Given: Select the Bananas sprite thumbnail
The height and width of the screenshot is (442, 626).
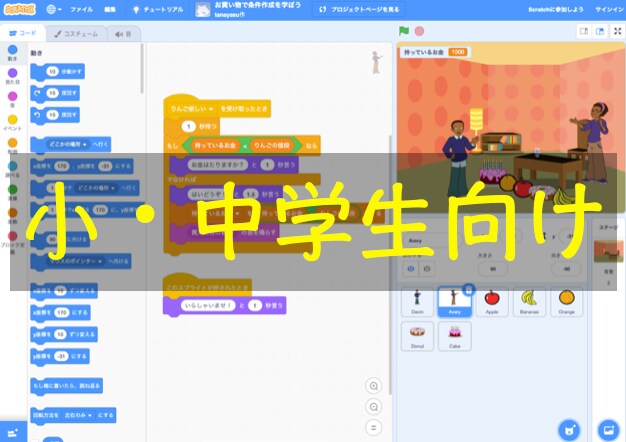Looking at the screenshot, I should pos(529,302).
